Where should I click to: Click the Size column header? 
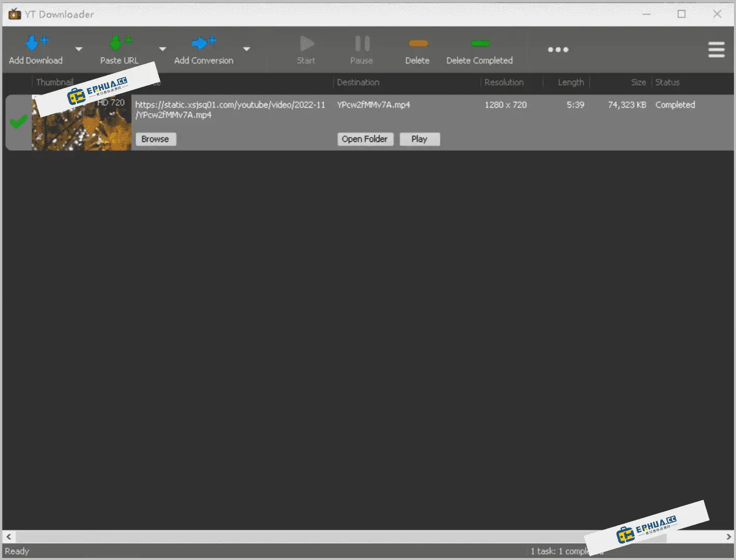point(638,82)
